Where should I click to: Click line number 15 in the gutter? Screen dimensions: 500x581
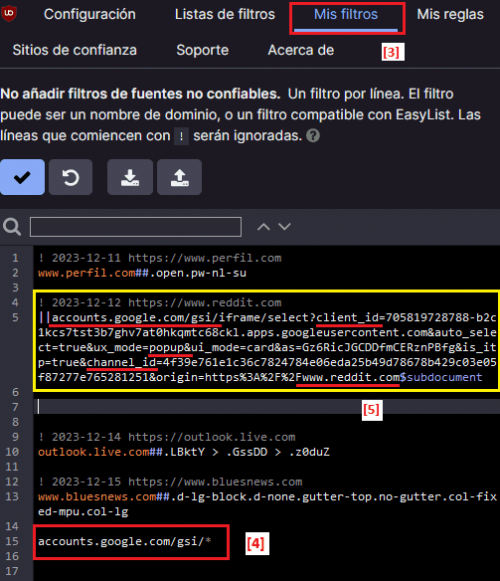[x=12, y=541]
